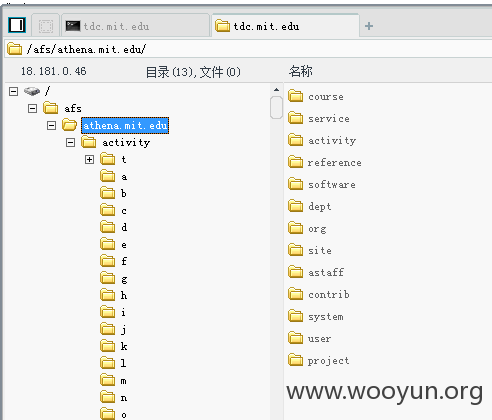This screenshot has width=492, height=420.
Task: Open the course folder icon
Action: tap(296, 96)
